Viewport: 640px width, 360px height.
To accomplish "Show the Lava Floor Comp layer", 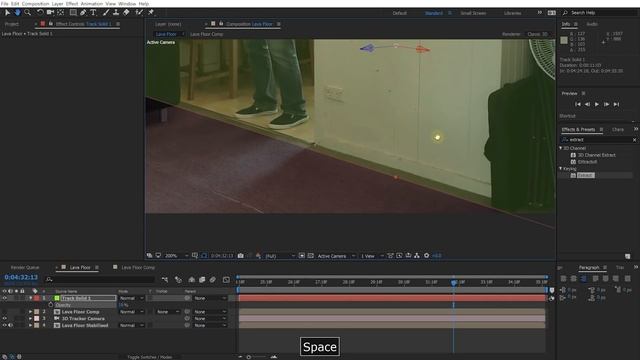I will [x=4, y=312].
